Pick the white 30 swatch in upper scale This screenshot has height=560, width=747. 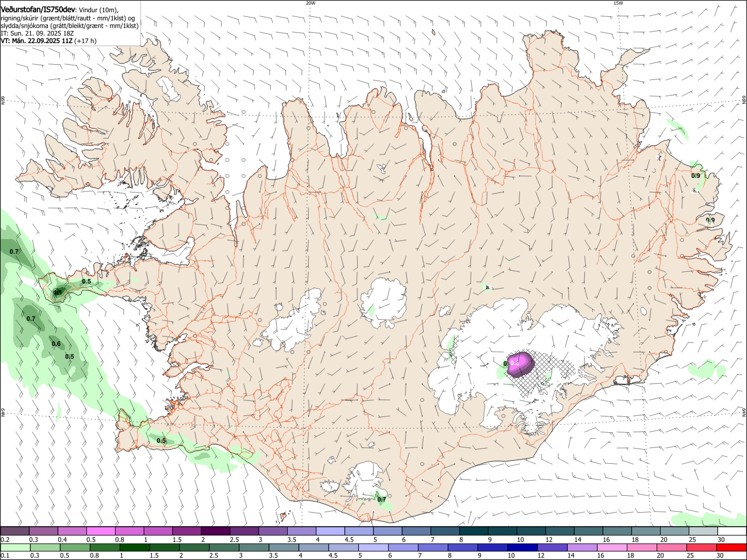[x=732, y=531]
